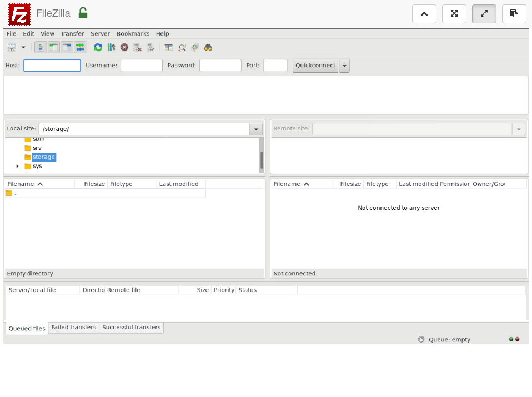This screenshot has width=532, height=397.
Task: Expand the sys folder node
Action: (17, 166)
